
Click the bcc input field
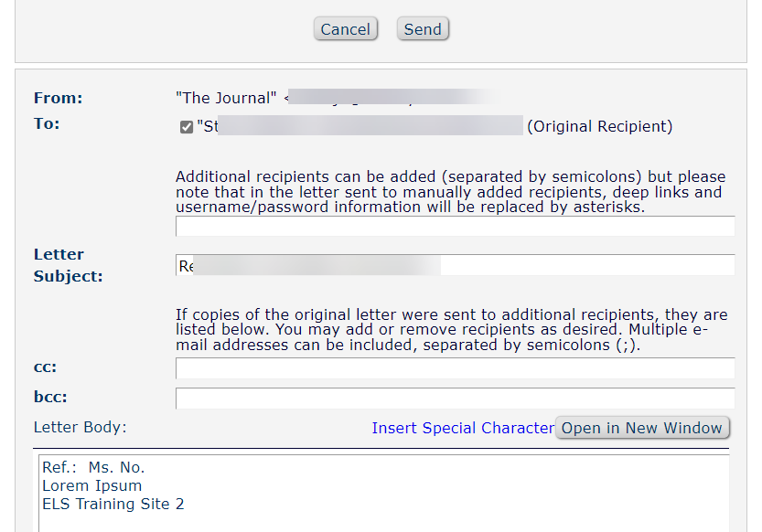[x=455, y=398]
